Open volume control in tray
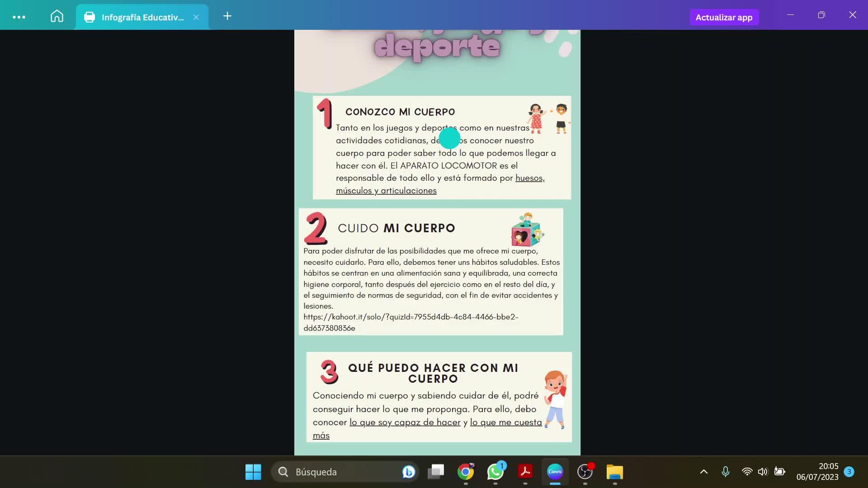 [x=763, y=472]
